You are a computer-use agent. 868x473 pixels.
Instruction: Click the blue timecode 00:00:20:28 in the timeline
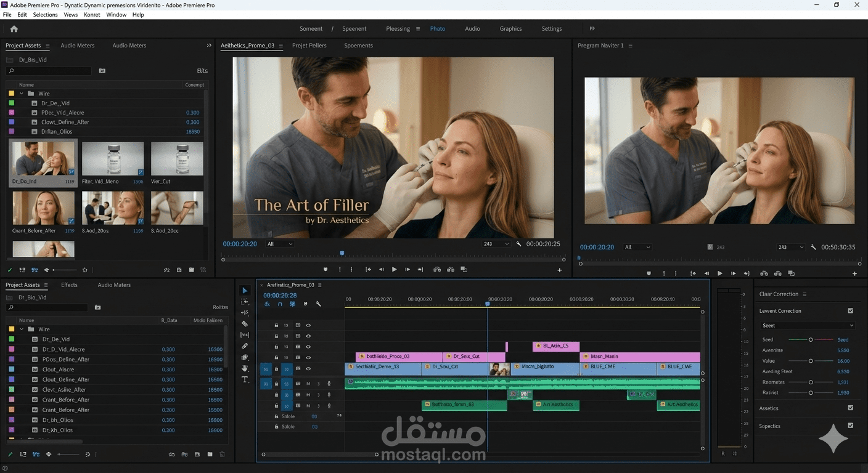coord(280,295)
